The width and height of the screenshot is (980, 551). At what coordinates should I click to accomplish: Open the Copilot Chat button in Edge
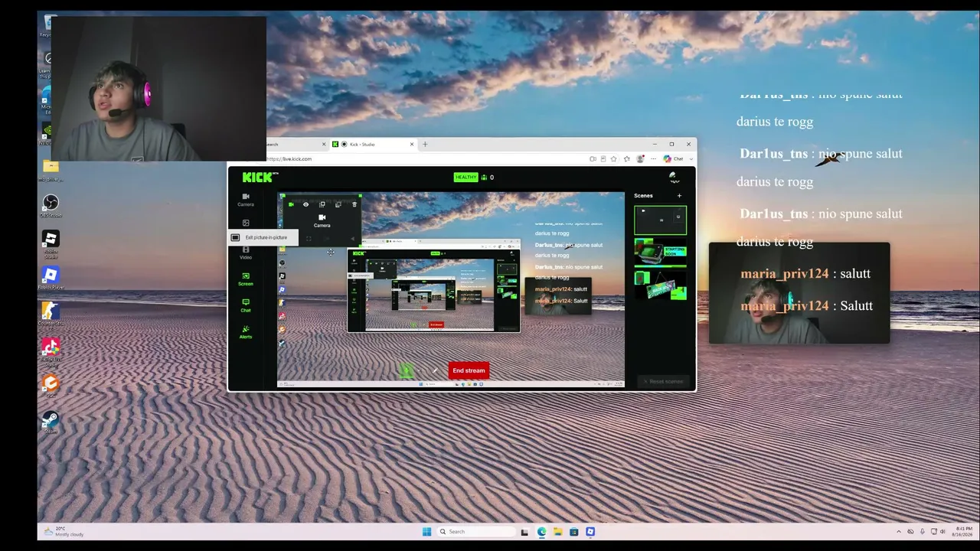pos(675,159)
